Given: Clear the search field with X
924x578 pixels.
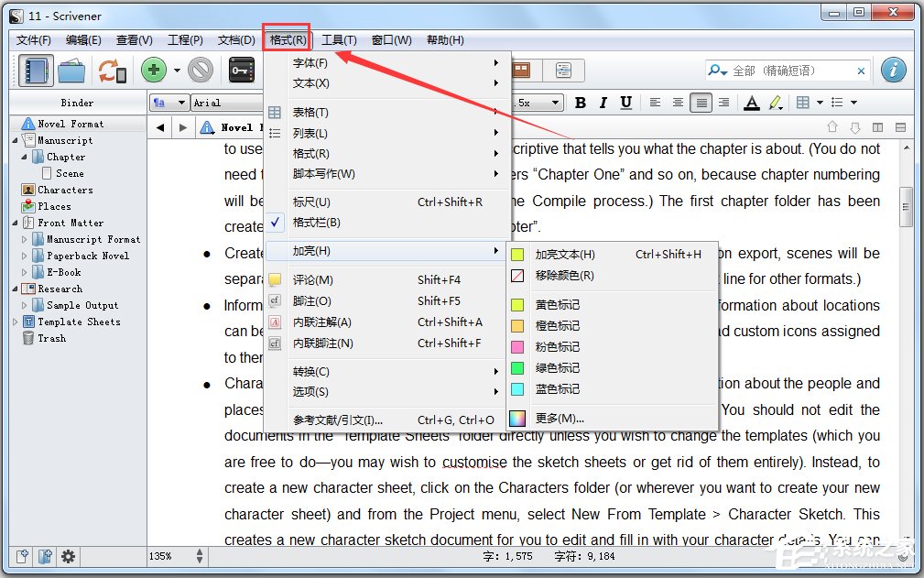Looking at the screenshot, I should click(x=861, y=71).
